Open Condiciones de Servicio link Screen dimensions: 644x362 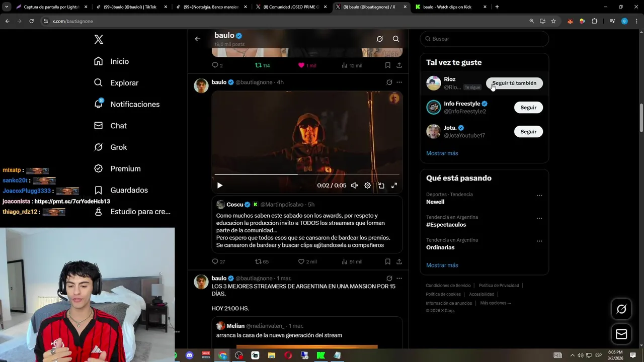click(x=448, y=286)
